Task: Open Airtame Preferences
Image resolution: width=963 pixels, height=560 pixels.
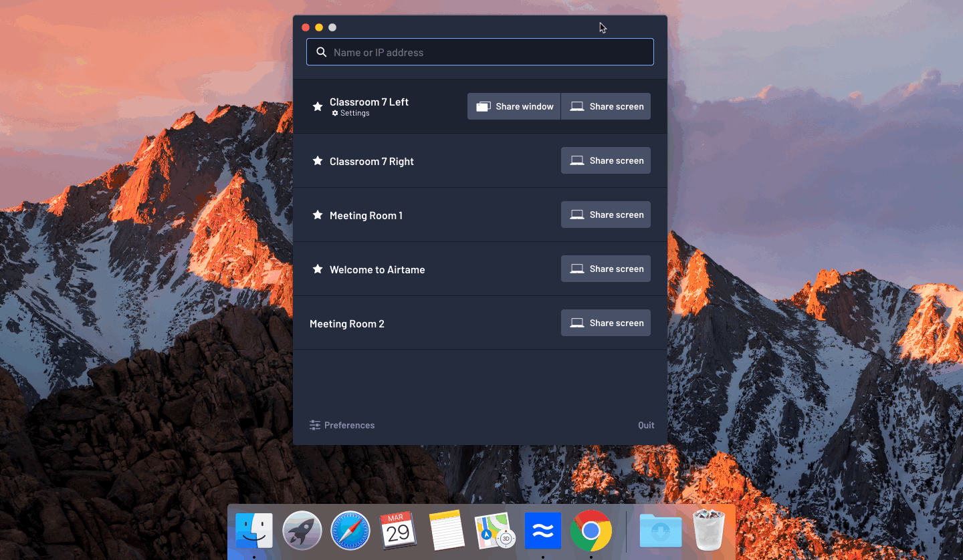Action: pyautogui.click(x=342, y=425)
